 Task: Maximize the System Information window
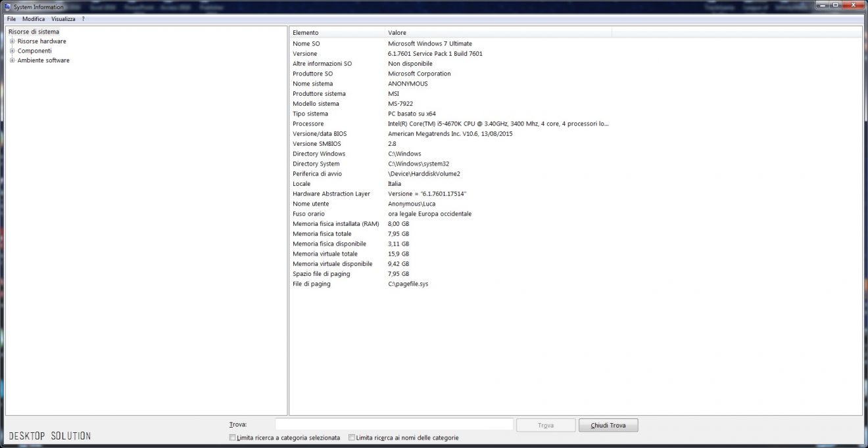coord(836,5)
